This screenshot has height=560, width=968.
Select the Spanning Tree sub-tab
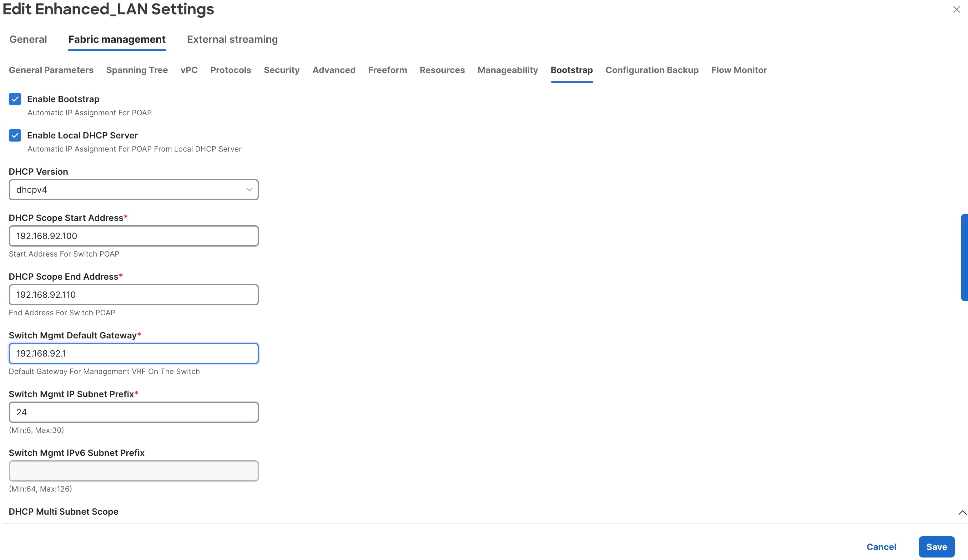click(x=137, y=70)
